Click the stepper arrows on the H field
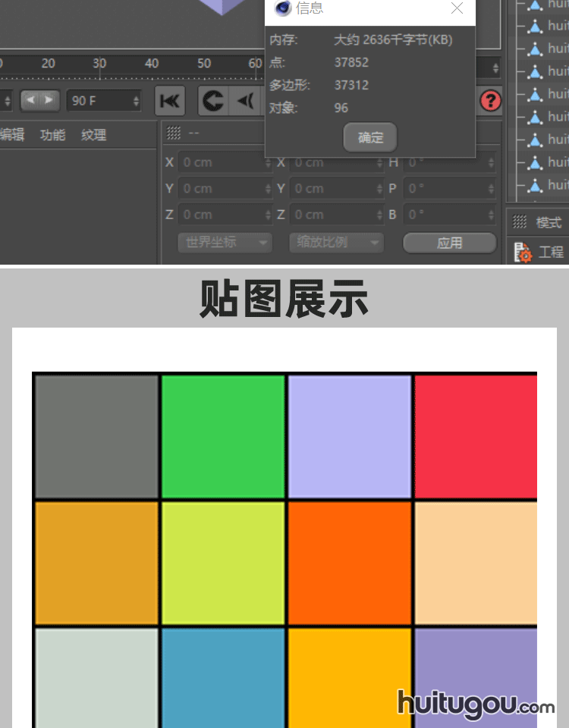 tap(492, 162)
